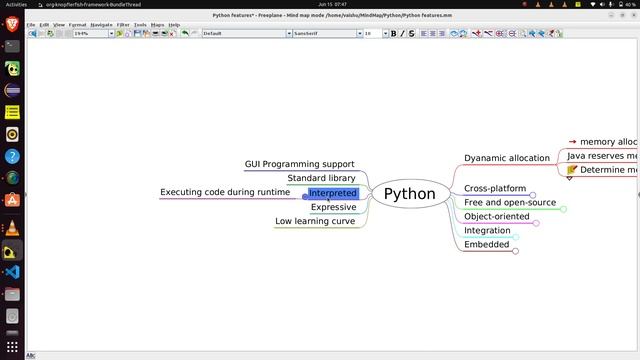Open the View menu
This screenshot has height=360, width=640.
[59, 25]
